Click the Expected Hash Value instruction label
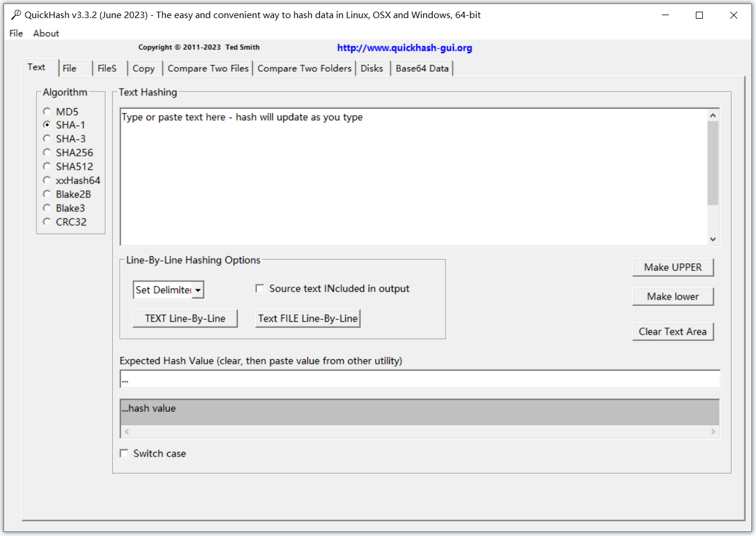Image resolution: width=756 pixels, height=536 pixels. click(x=261, y=361)
